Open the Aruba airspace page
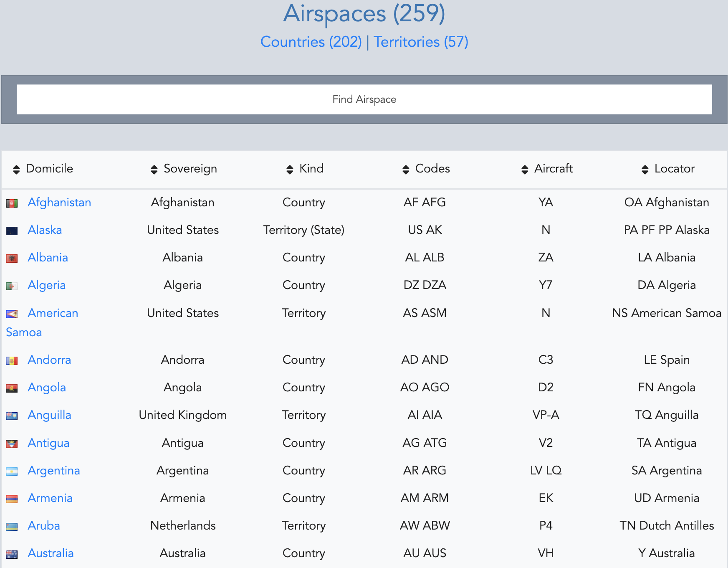This screenshot has width=728, height=568. (x=44, y=526)
